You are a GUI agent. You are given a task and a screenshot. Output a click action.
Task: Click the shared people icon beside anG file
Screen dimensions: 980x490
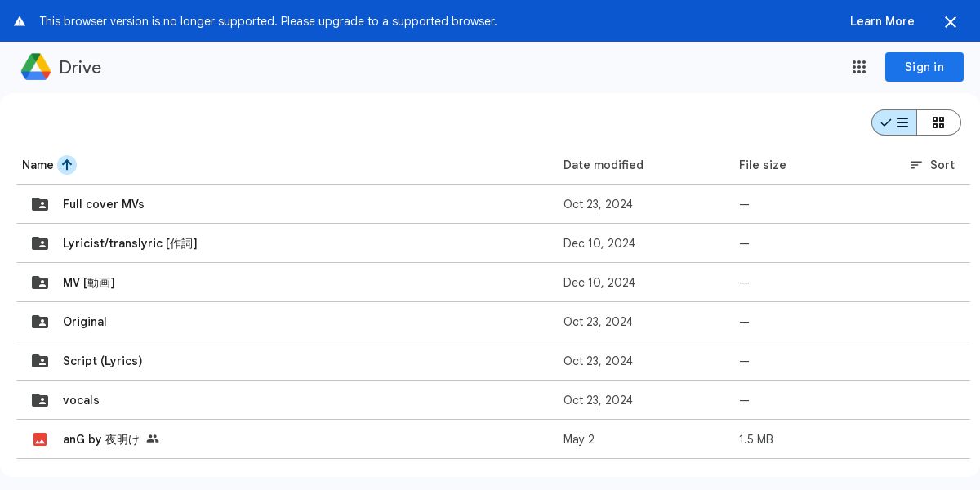point(153,439)
